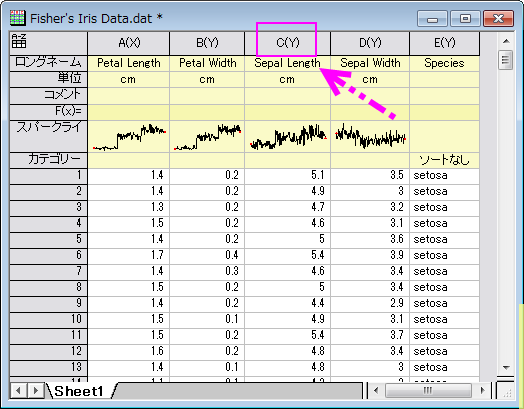This screenshot has width=524, height=409.
Task: Click the horizontal scrollbar thumb
Action: [x=428, y=390]
